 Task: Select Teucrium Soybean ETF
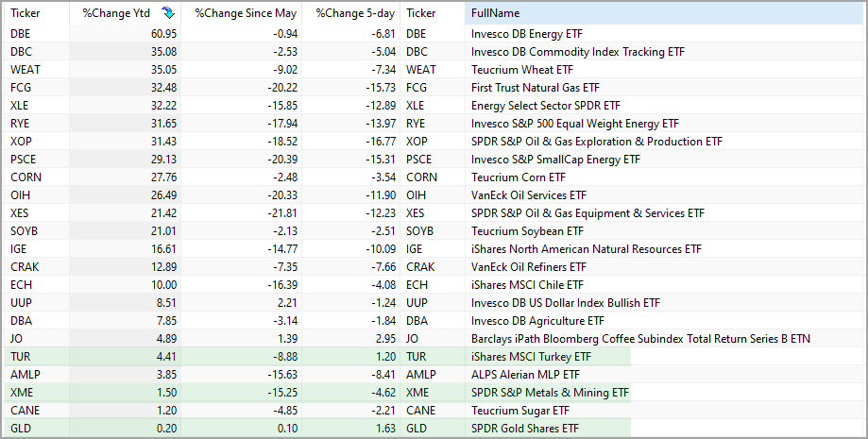pyautogui.click(x=528, y=231)
